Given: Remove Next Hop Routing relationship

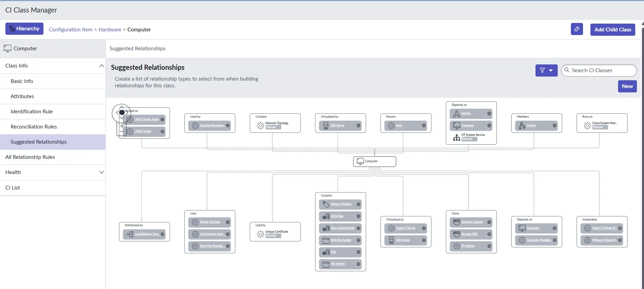Looking at the screenshot, I should [228, 246].
